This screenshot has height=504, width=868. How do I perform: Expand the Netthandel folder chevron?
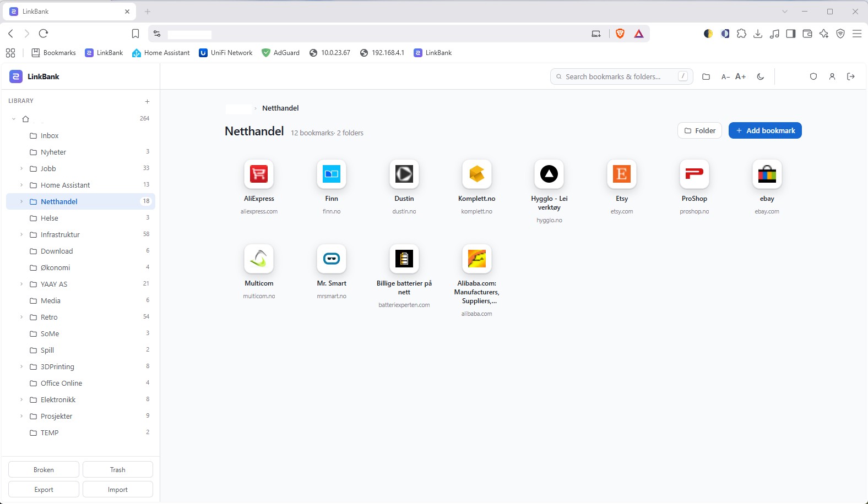coord(21,201)
